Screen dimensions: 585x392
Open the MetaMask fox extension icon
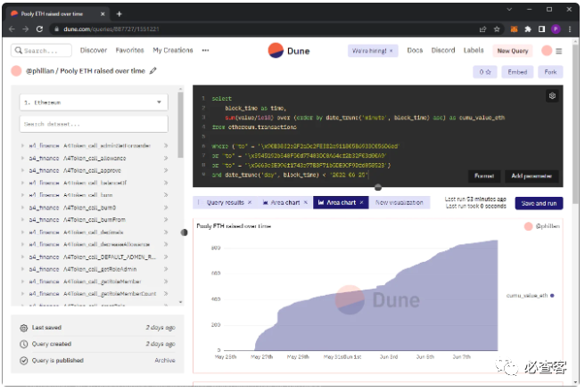coord(515,29)
